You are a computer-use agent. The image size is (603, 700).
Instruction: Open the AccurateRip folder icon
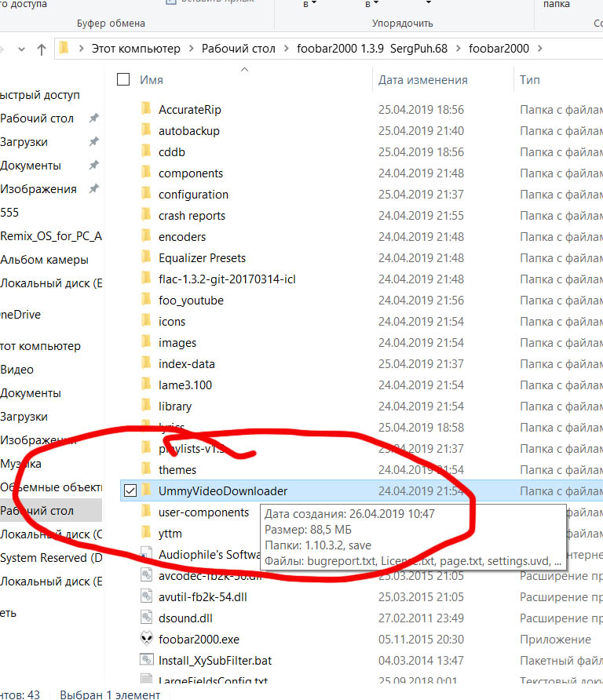coord(146,108)
